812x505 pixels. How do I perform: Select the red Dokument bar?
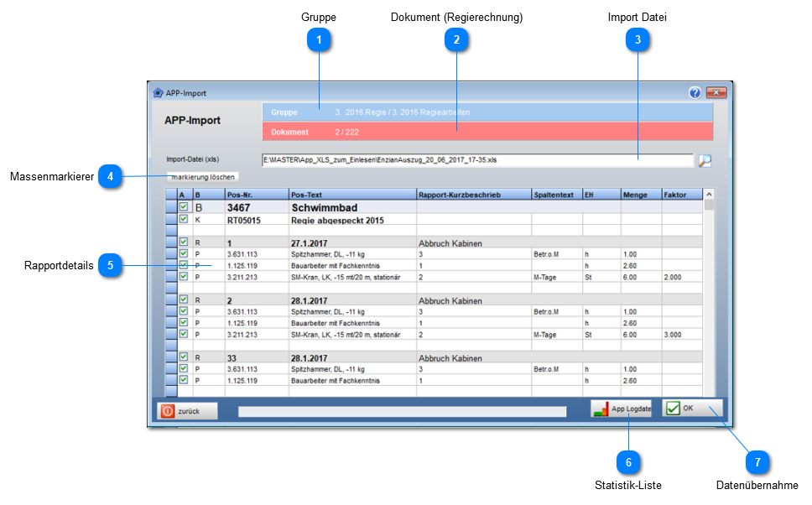(487, 132)
